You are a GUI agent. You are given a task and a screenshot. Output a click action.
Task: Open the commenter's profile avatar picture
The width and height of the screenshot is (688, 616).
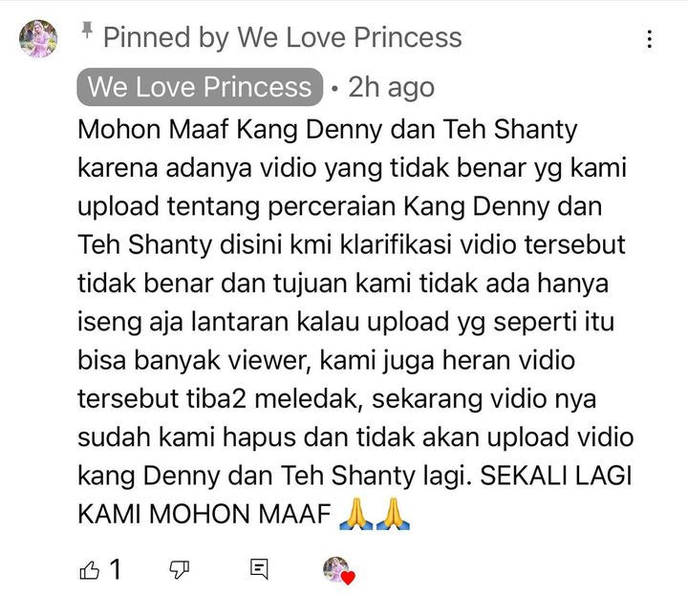coord(38,38)
